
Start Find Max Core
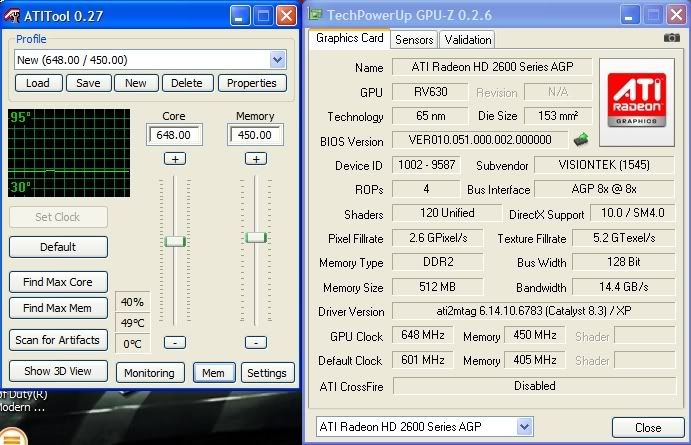[x=58, y=282]
